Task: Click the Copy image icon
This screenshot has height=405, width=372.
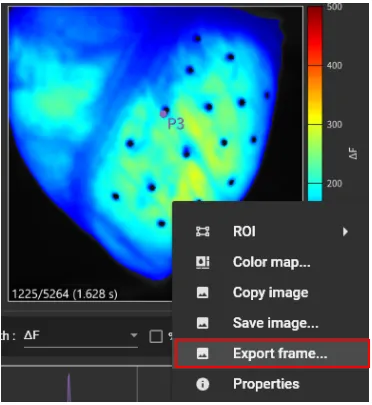Action: pyautogui.click(x=202, y=293)
